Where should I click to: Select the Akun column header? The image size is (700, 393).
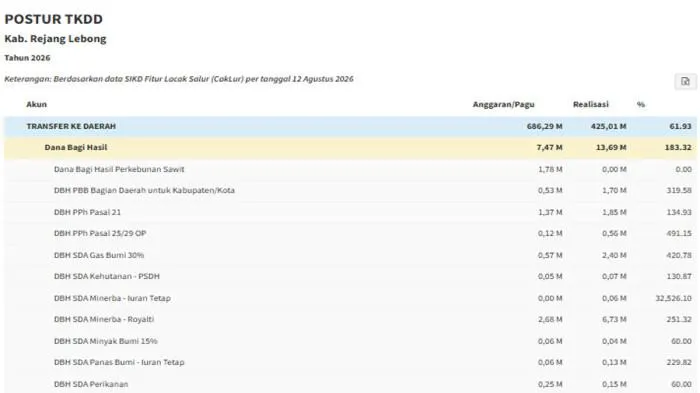click(x=37, y=104)
